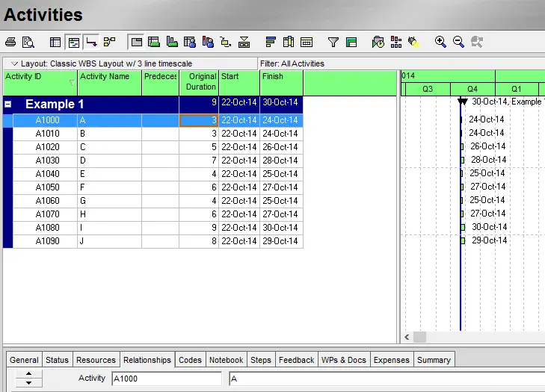Open the Expenses tab
This screenshot has width=545, height=392.
pos(392,360)
